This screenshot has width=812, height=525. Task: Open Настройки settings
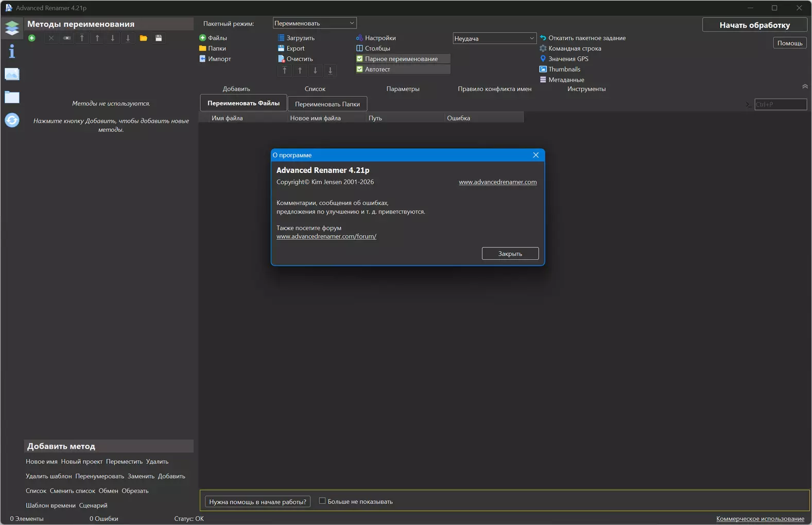pyautogui.click(x=376, y=38)
